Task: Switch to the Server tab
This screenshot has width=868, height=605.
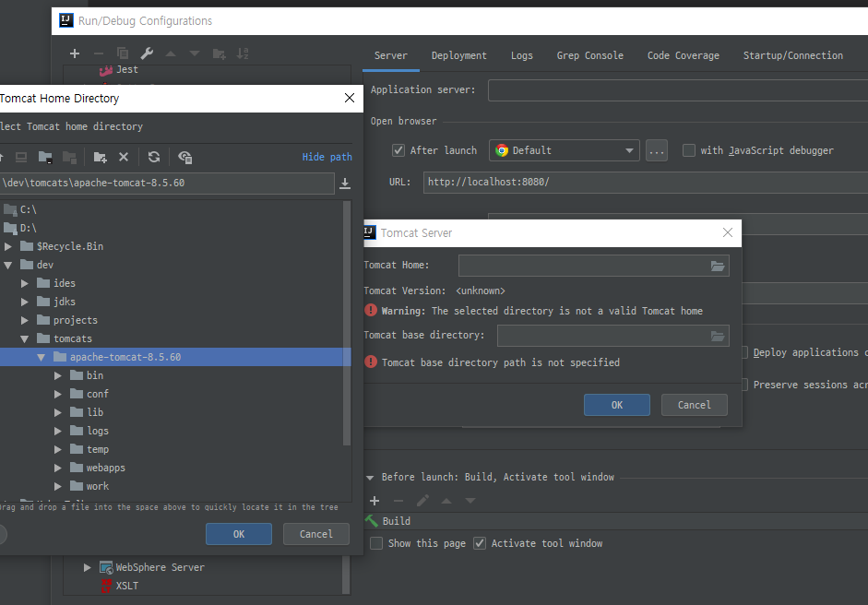Action: 391,55
